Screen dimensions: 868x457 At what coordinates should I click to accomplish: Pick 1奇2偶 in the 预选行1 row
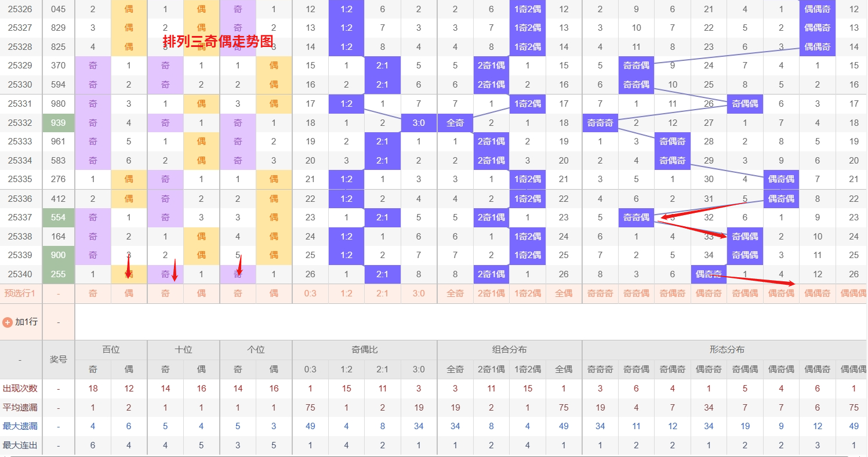528,293
